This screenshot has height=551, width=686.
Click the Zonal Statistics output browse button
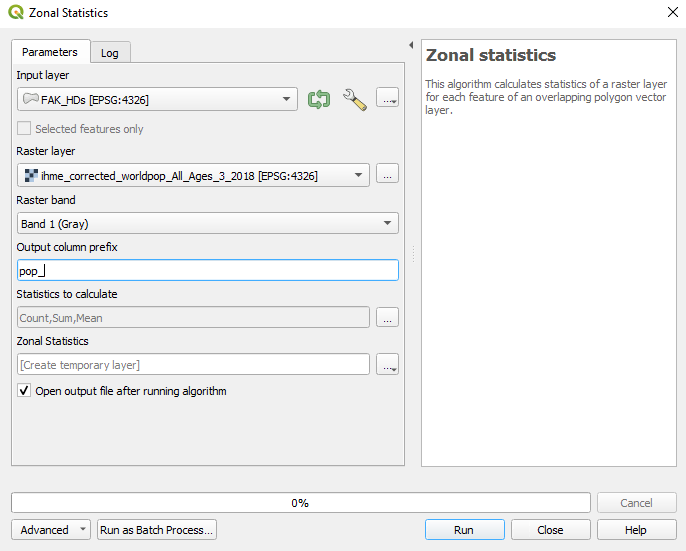387,364
